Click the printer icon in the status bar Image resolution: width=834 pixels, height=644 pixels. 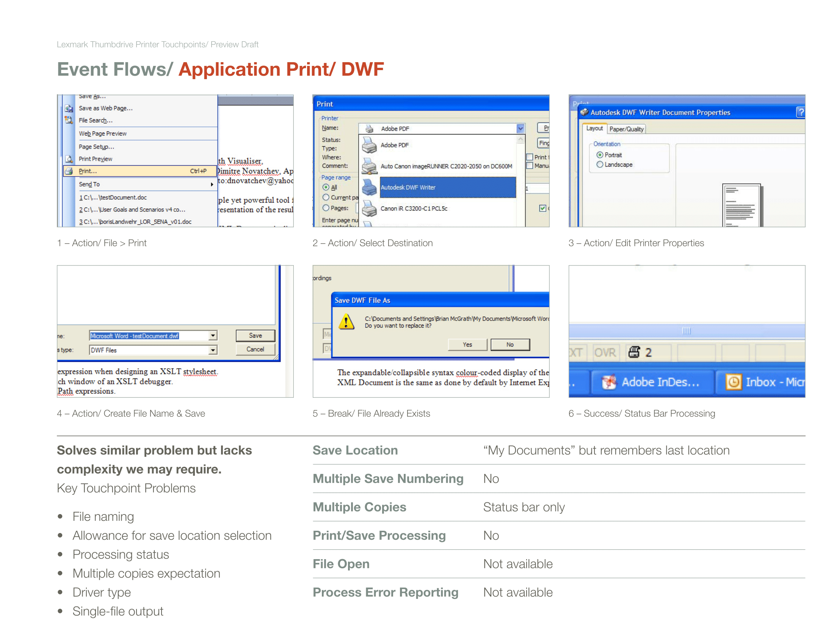(634, 352)
